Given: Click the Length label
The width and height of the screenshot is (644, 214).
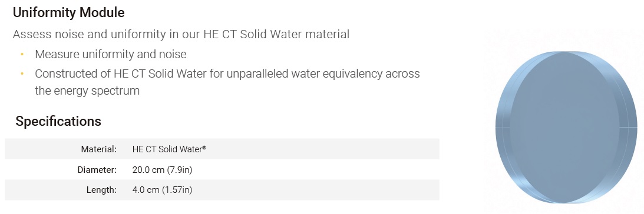Looking at the screenshot, I should coord(101,190).
